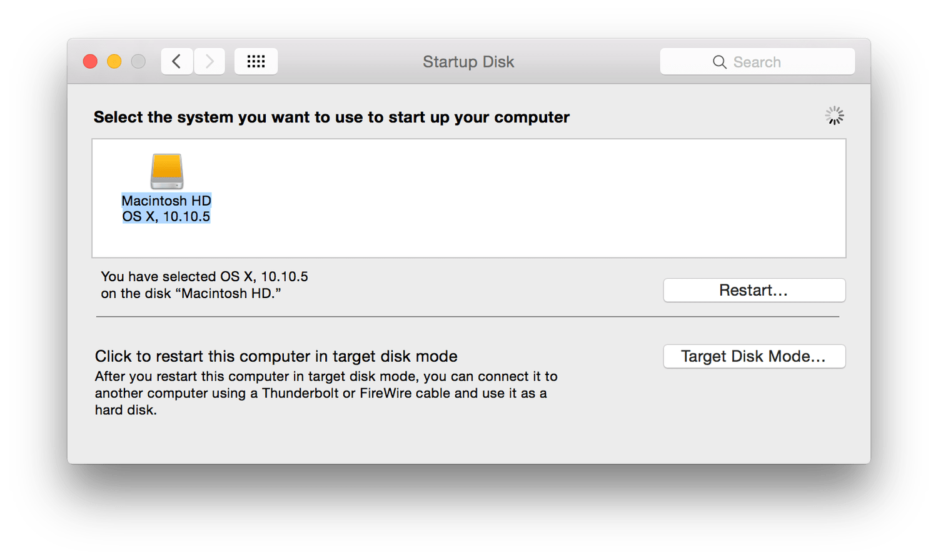Go forward with the right chevron button

click(209, 61)
